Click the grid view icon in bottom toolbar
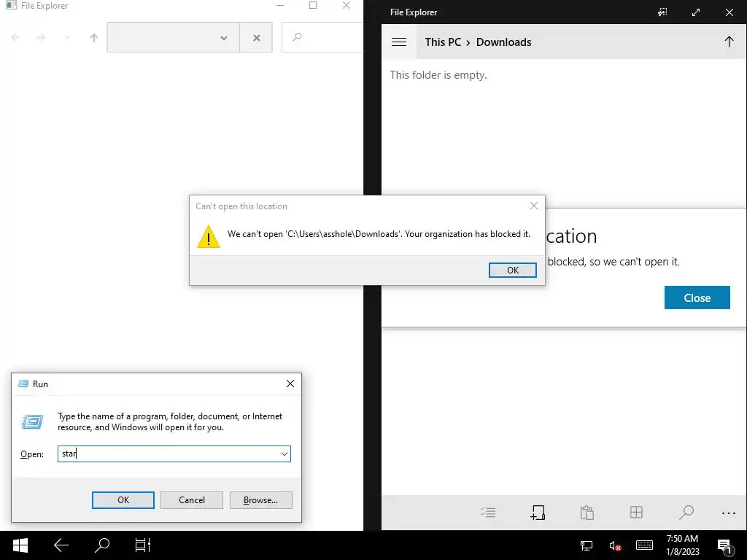The width and height of the screenshot is (747, 560). (636, 513)
